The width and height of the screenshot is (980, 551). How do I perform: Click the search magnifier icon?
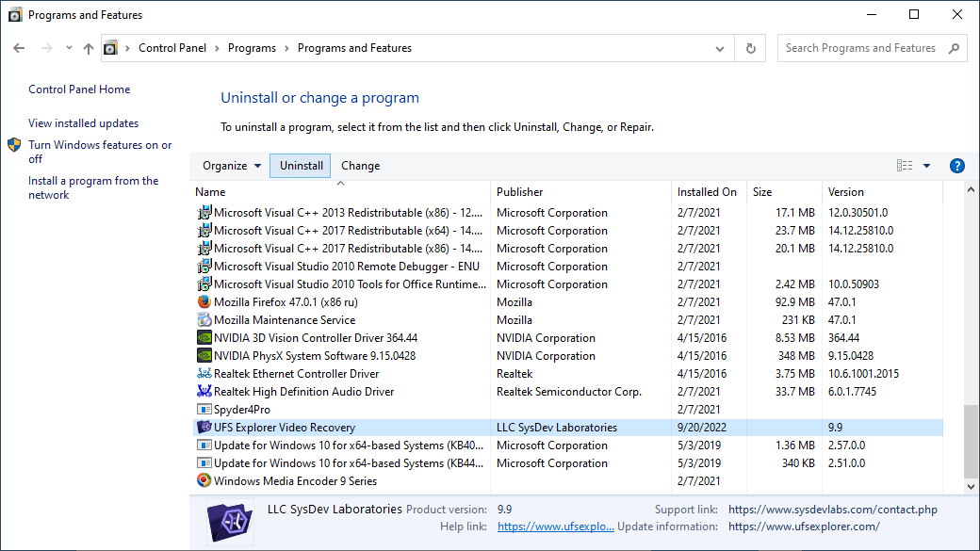(x=954, y=48)
